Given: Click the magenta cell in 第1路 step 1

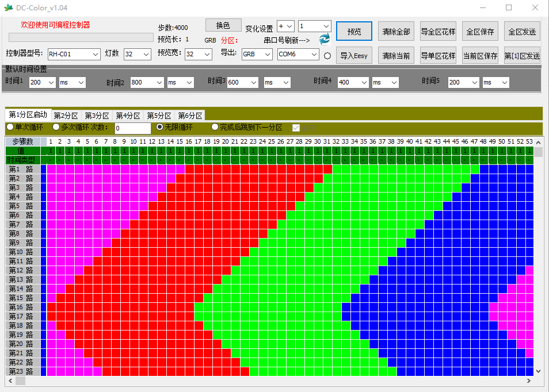Looking at the screenshot, I should tap(51, 169).
